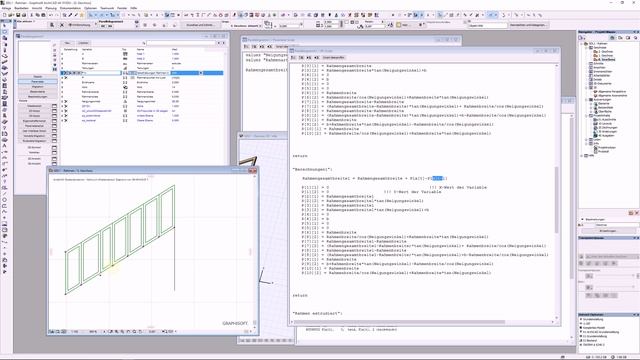The image size is (640, 360).
Task: Toggle hide flag on the Rahmendicke row
Action: 62,97
